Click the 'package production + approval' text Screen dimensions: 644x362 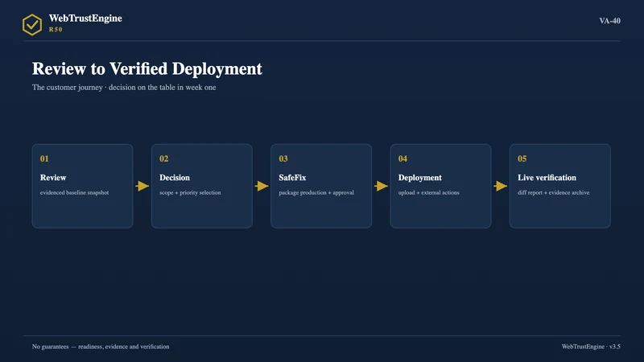316,192
